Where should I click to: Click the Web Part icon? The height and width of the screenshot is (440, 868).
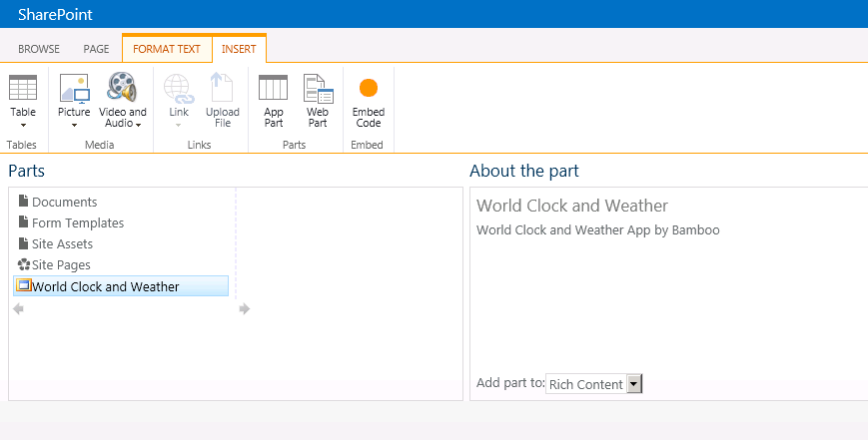318,88
